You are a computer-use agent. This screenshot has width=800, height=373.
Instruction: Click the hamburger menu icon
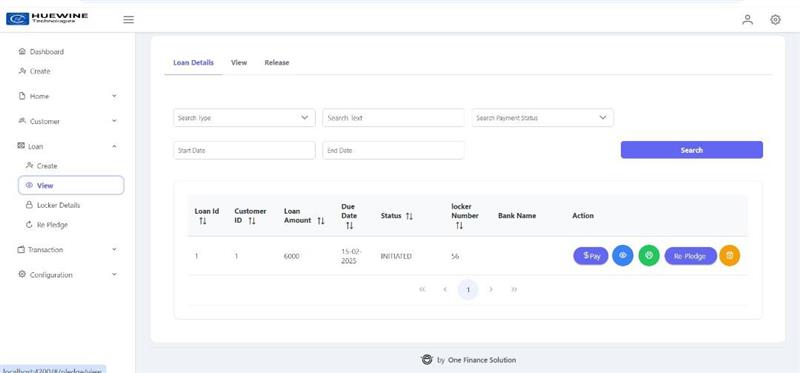pos(129,19)
